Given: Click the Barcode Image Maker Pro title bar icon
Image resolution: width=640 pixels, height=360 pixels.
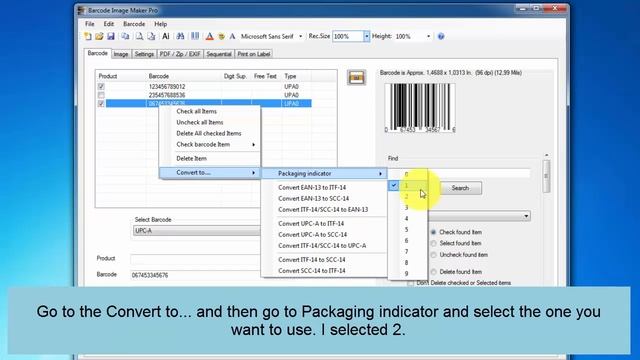Looking at the screenshot, I should [x=81, y=10].
